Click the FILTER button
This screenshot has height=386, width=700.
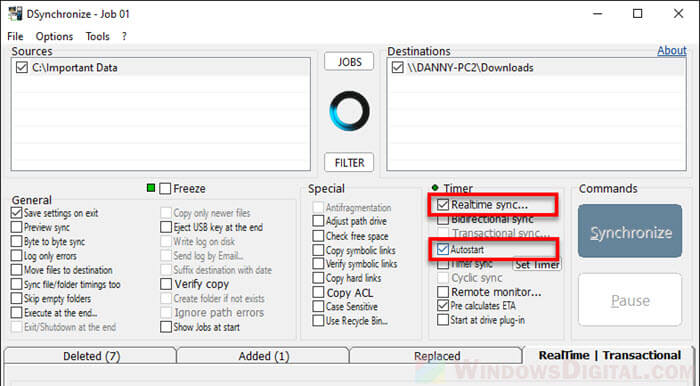click(x=349, y=162)
